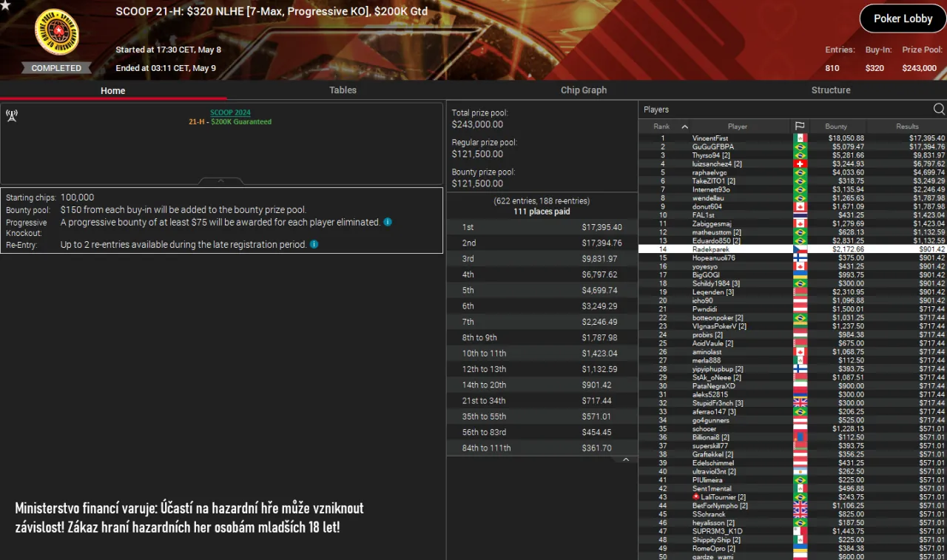
Task: Open the SCOOP 2024 link
Action: 230,112
